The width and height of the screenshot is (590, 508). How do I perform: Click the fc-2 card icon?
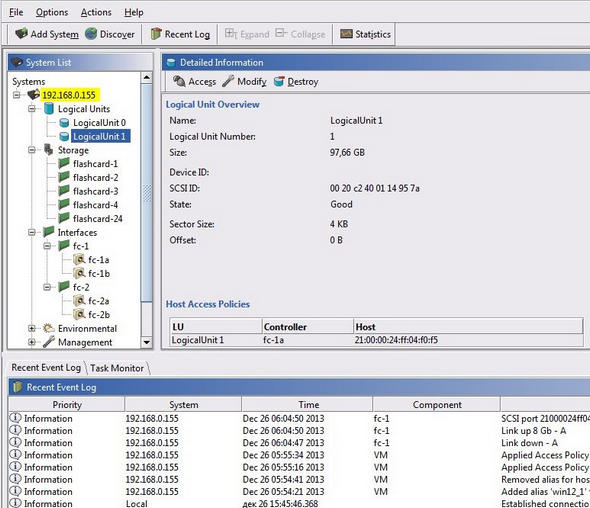pos(64,286)
